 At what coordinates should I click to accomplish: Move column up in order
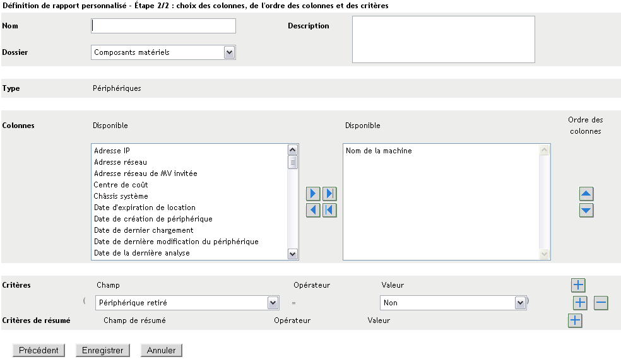pos(586,194)
